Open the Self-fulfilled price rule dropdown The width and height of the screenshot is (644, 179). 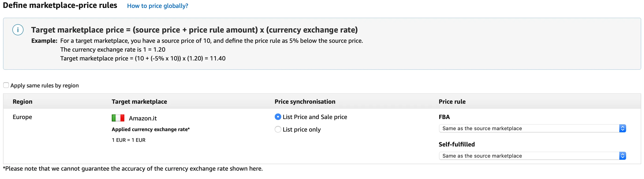532,156
